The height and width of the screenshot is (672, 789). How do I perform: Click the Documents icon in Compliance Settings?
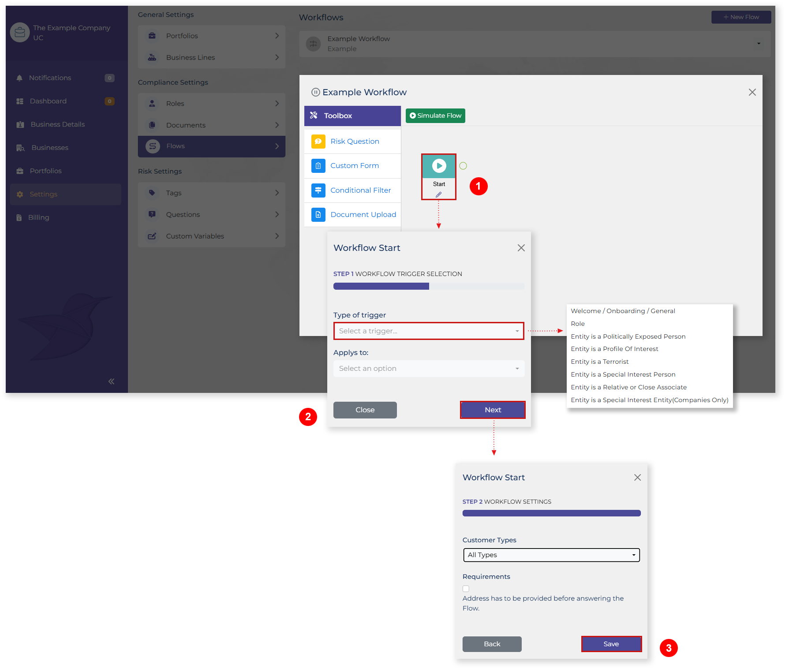pyautogui.click(x=152, y=125)
